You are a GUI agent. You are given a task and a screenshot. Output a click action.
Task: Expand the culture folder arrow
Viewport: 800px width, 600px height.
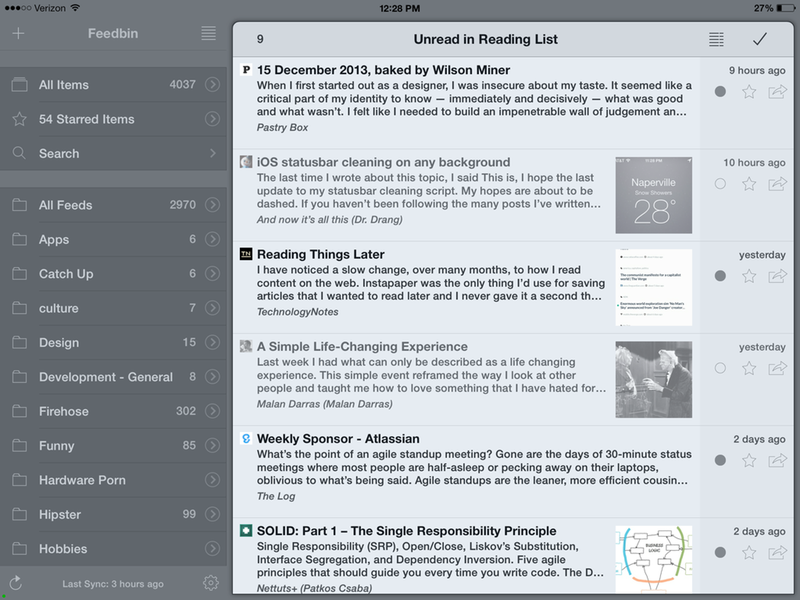(212, 308)
